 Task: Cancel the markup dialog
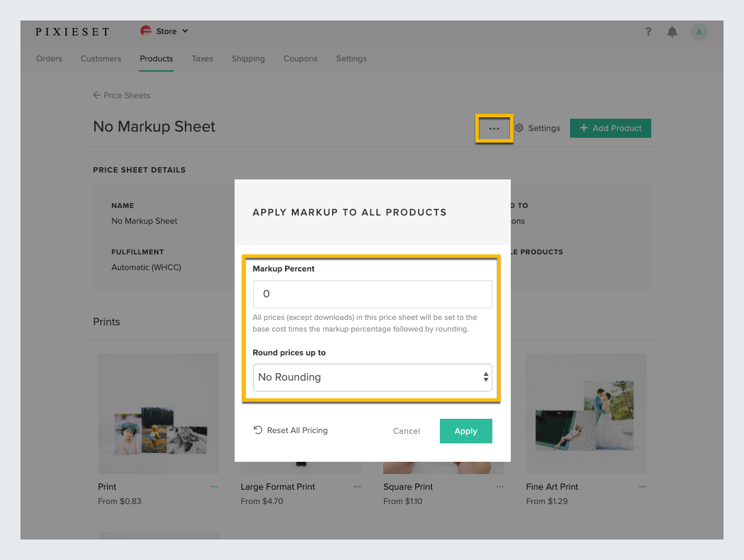point(406,431)
